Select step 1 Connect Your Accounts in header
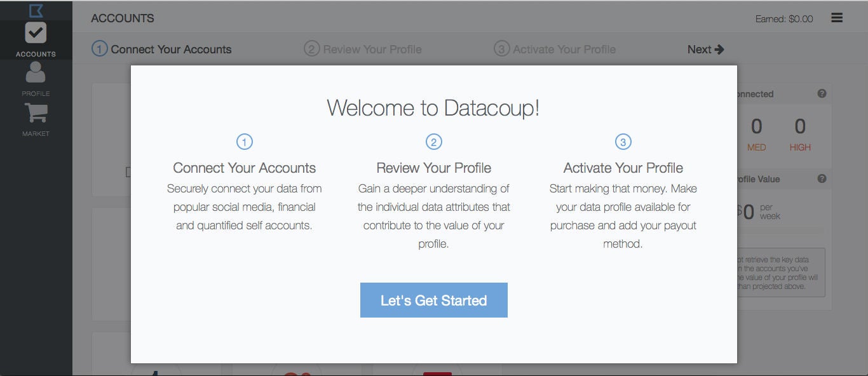This screenshot has width=868, height=376. coord(162,50)
